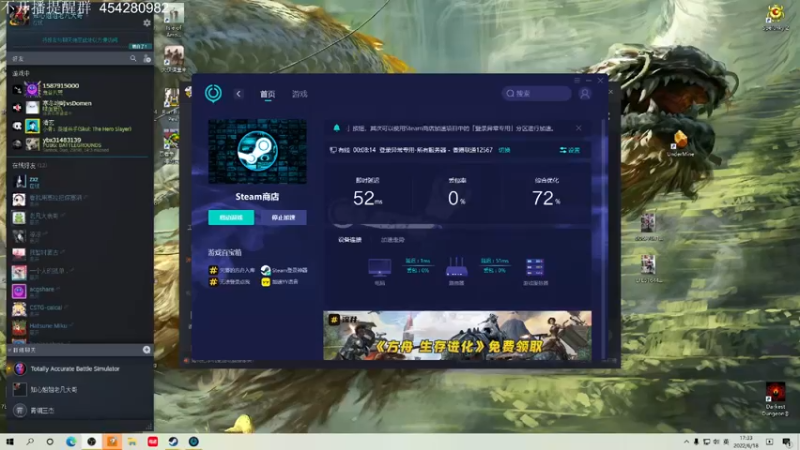Open chat with friend CSTG-calcal
This screenshot has height=450, width=800.
coord(82,309)
